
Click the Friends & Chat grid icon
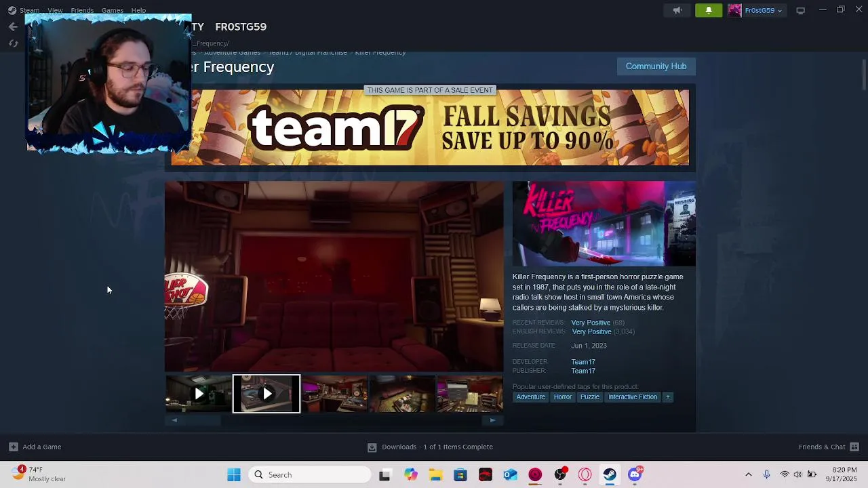click(x=854, y=447)
